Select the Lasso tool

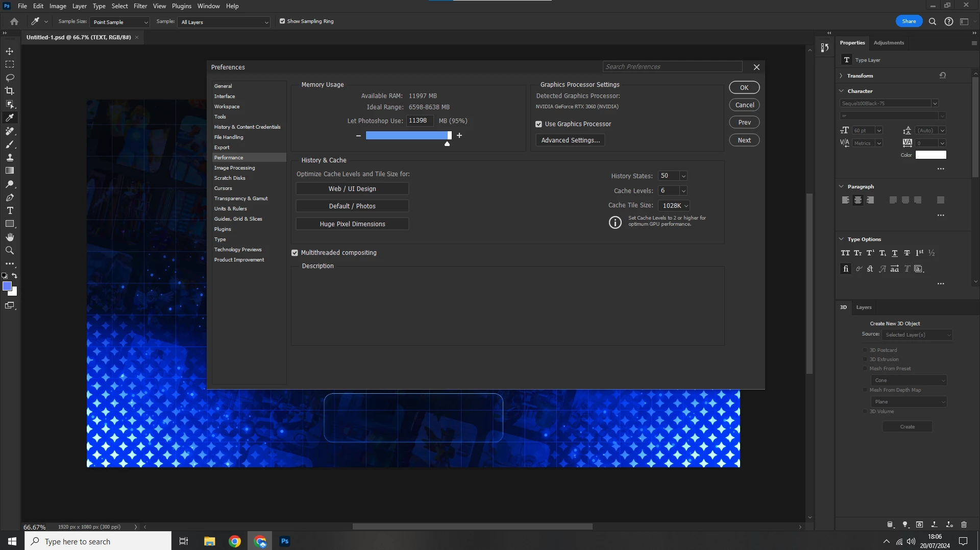tap(10, 78)
